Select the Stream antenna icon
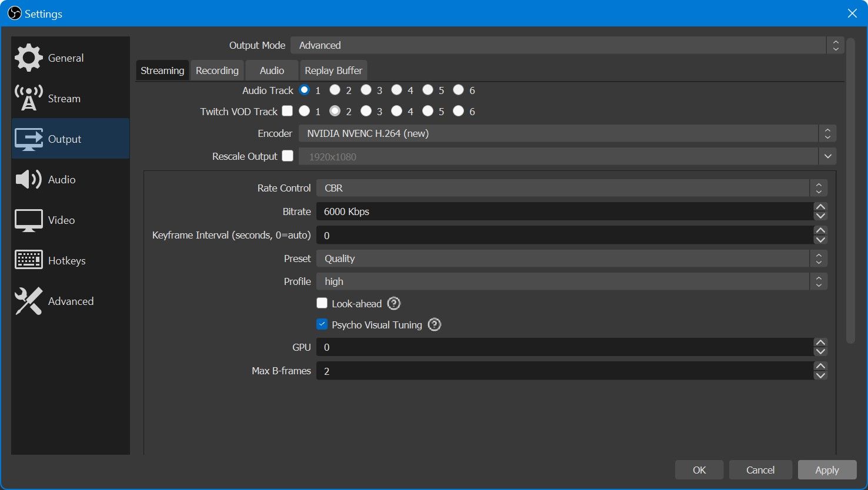 click(x=28, y=98)
